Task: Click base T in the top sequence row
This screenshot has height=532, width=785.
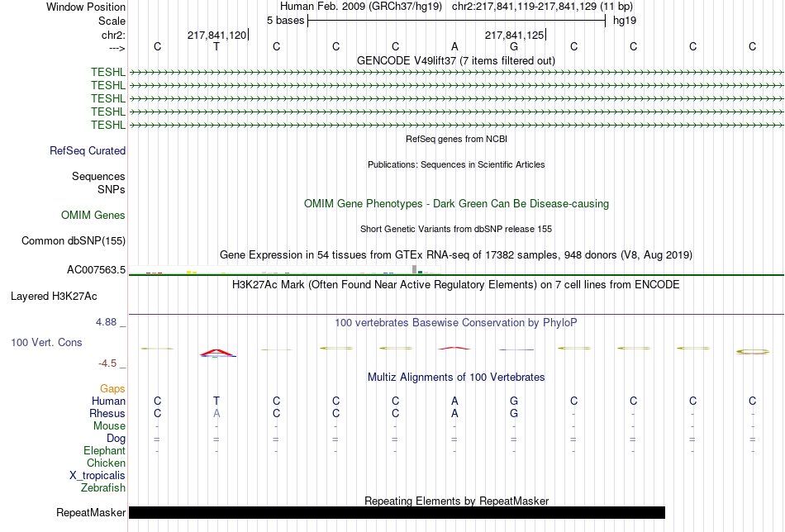Action: point(216,46)
